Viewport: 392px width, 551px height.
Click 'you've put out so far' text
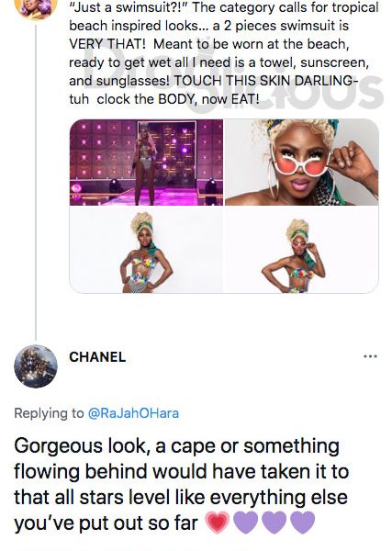pos(106,523)
